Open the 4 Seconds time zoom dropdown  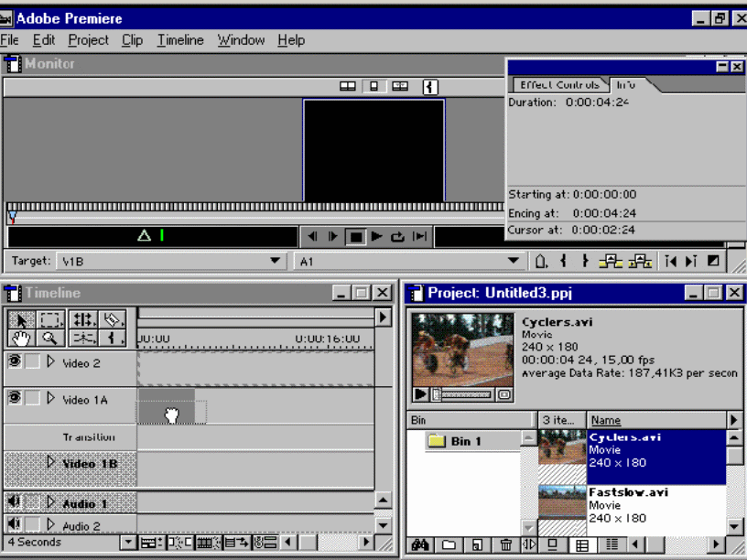click(x=127, y=542)
